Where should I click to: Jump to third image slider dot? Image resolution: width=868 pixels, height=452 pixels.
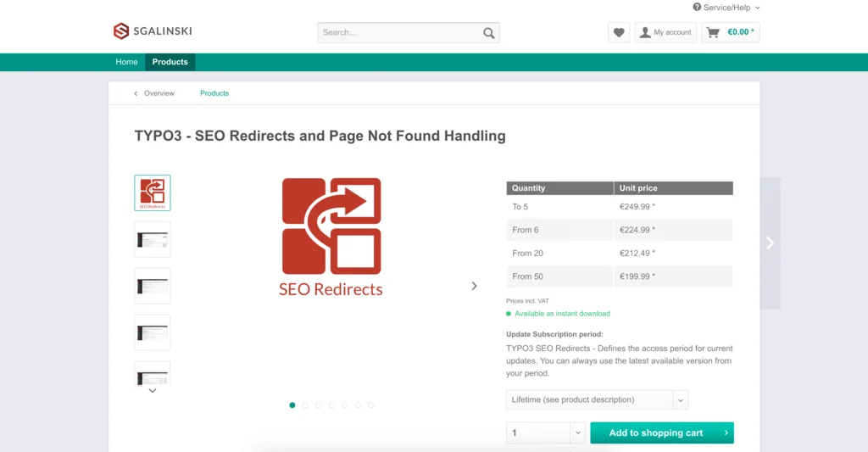319,405
